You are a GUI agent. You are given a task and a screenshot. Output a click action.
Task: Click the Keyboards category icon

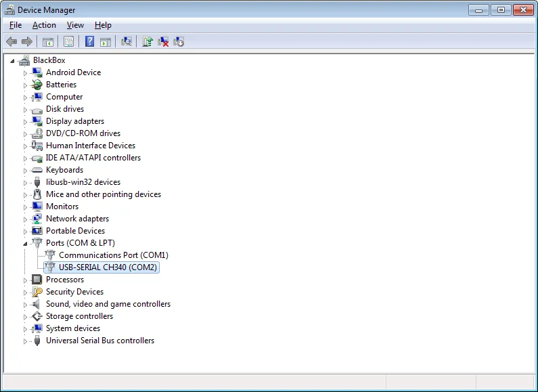click(x=37, y=170)
